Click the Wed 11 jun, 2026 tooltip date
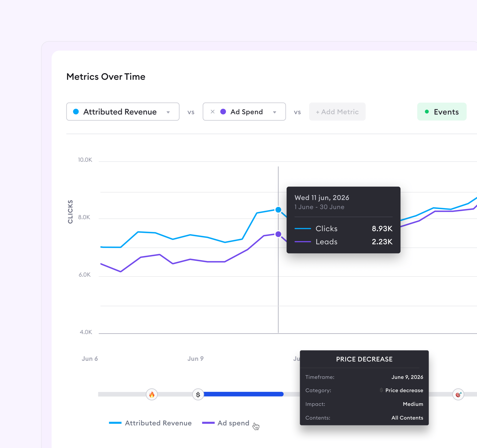The width and height of the screenshot is (477, 448). tap(322, 198)
